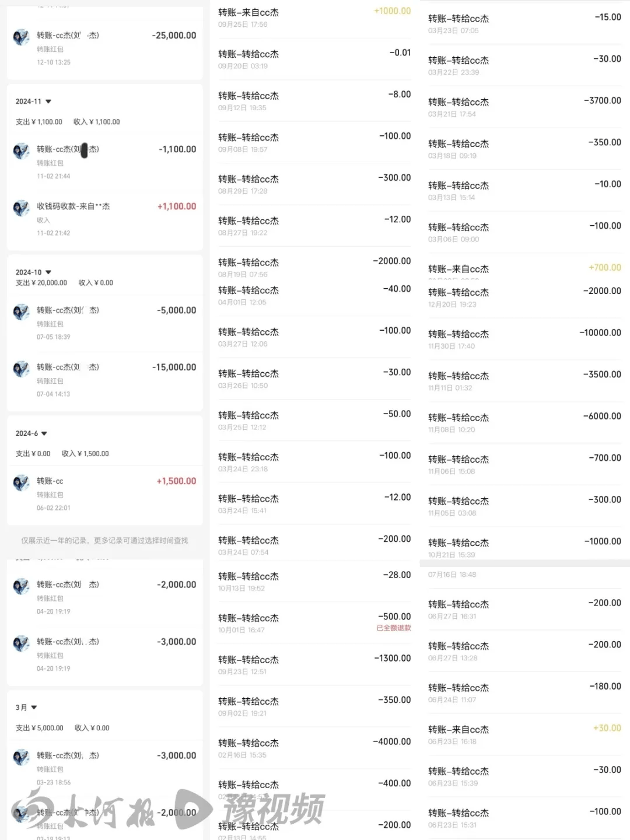Image resolution: width=630 pixels, height=840 pixels.
Task: Tap avatar beside the -25,000.00 transfer
Action: coord(22,38)
